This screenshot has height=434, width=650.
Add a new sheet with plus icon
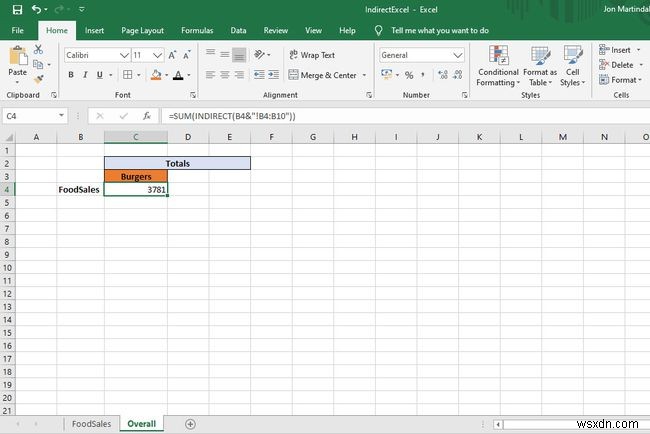tap(190, 424)
